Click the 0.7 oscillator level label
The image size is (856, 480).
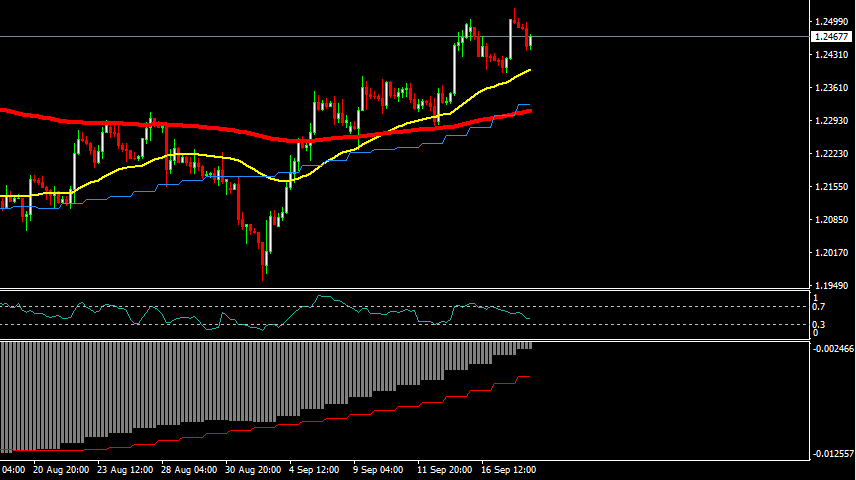pos(818,307)
